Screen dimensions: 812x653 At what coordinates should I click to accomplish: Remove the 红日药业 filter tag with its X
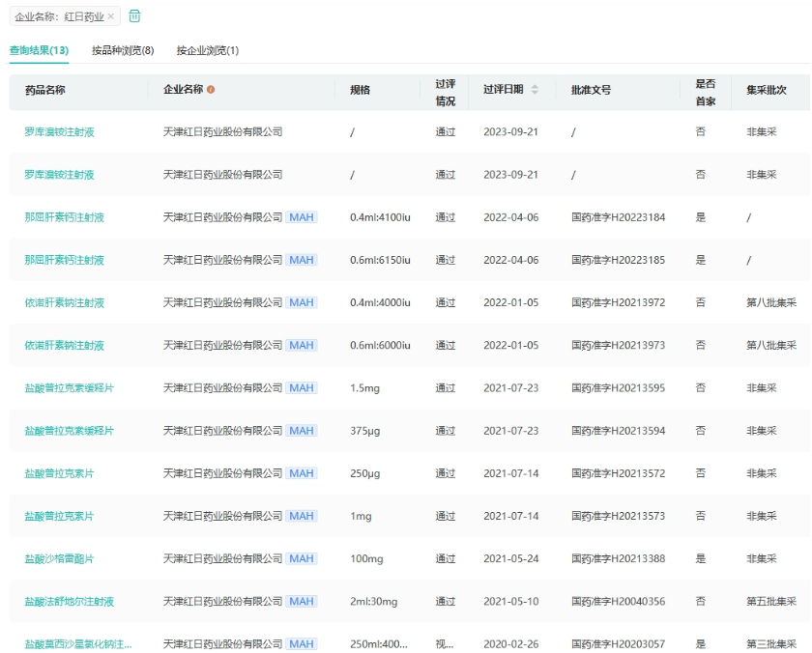111,16
